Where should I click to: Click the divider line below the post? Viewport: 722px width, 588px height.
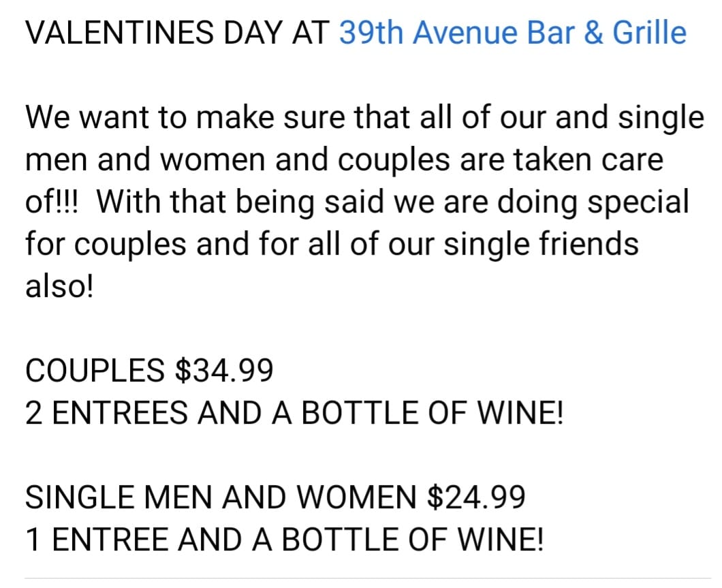368,578
